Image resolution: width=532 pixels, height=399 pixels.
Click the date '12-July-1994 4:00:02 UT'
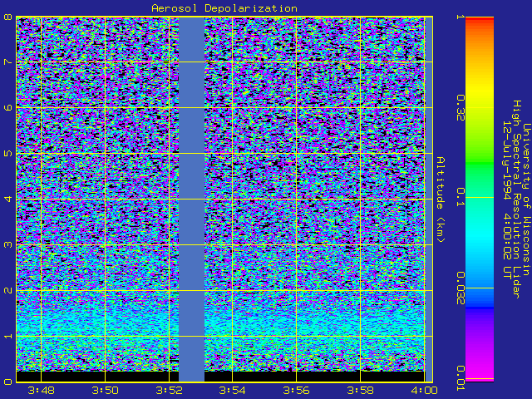[x=507, y=199]
